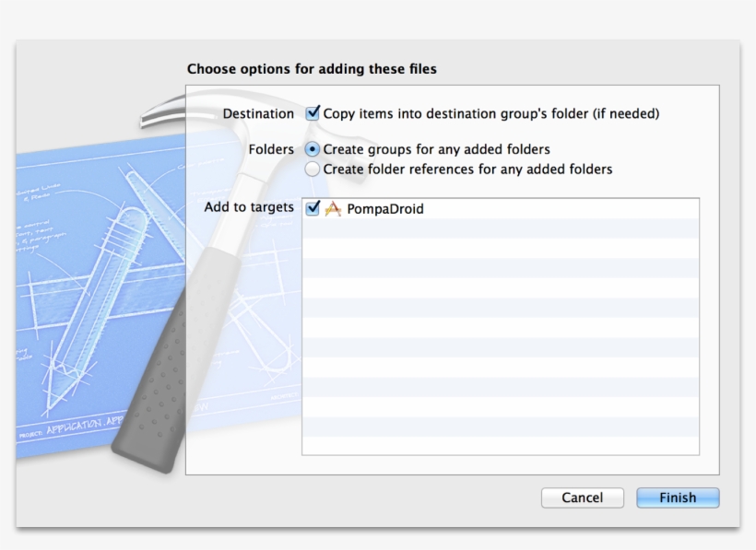Click the Choose options dialog heading

312,69
